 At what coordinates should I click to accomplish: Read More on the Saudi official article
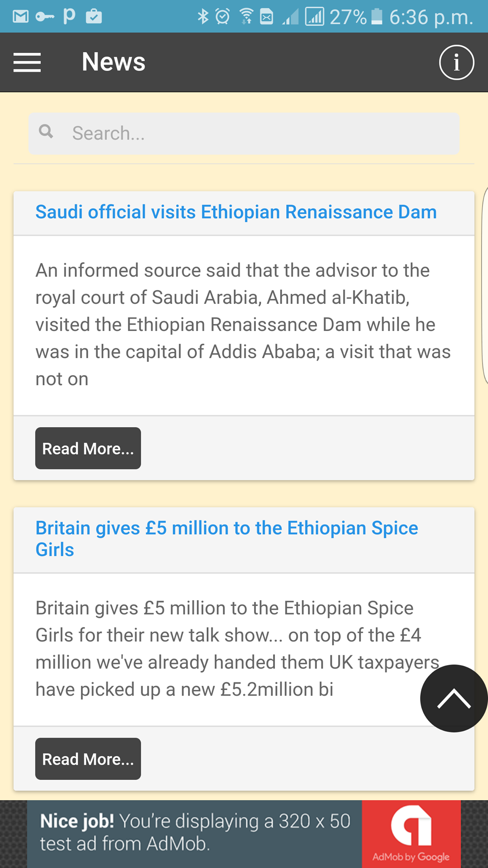[88, 448]
